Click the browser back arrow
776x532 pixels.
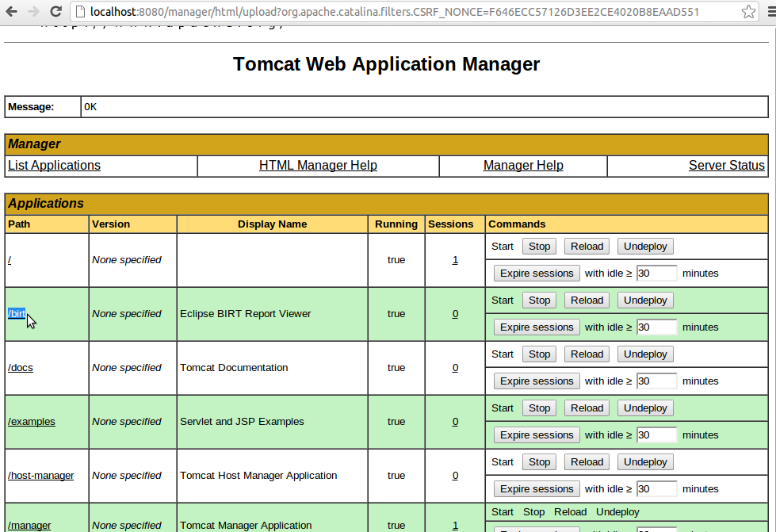pyautogui.click(x=12, y=12)
